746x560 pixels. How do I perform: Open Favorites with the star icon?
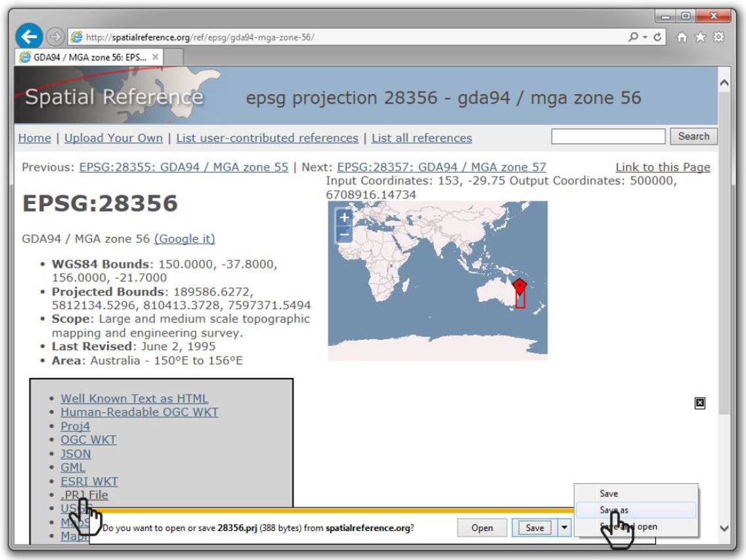click(x=700, y=37)
